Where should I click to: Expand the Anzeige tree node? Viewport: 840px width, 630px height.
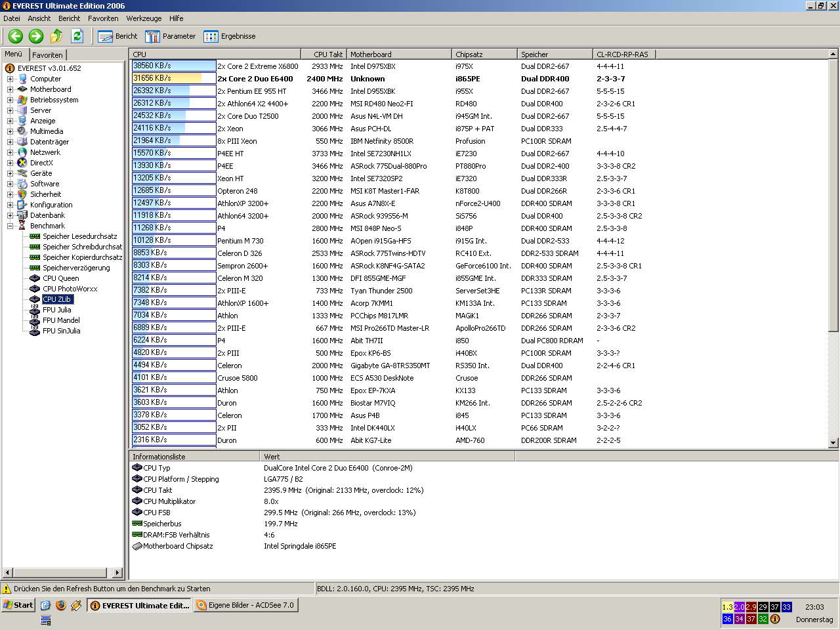[10, 121]
